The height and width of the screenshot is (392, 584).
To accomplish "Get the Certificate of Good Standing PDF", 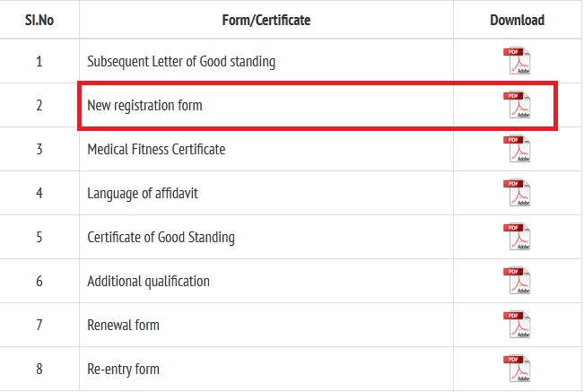I will [517, 237].
